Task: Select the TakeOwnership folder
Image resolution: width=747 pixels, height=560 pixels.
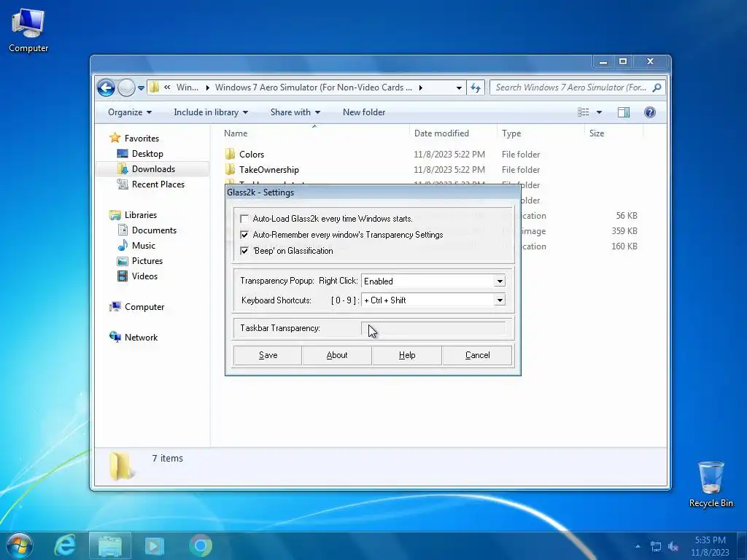Action: pos(268,169)
